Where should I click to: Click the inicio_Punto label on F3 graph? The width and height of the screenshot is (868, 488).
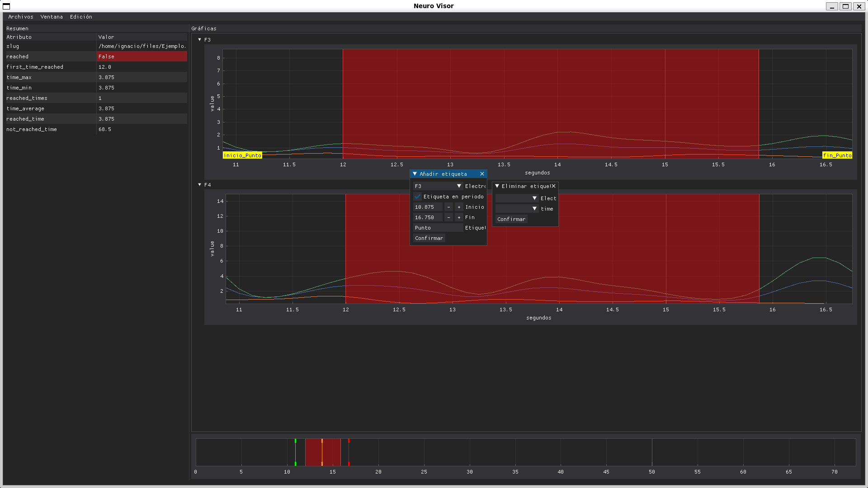242,155
